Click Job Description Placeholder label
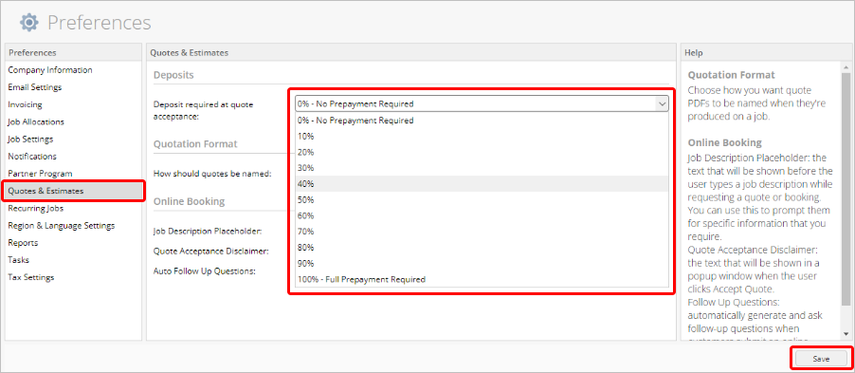Image resolution: width=855 pixels, height=373 pixels. 208,231
